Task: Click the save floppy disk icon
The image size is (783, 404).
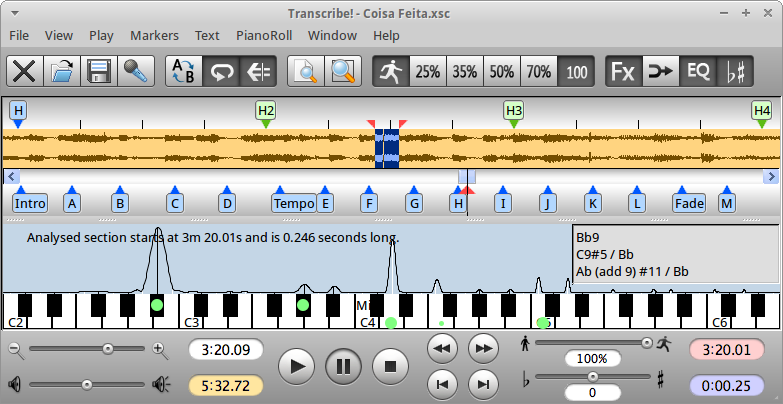Action: coord(99,72)
